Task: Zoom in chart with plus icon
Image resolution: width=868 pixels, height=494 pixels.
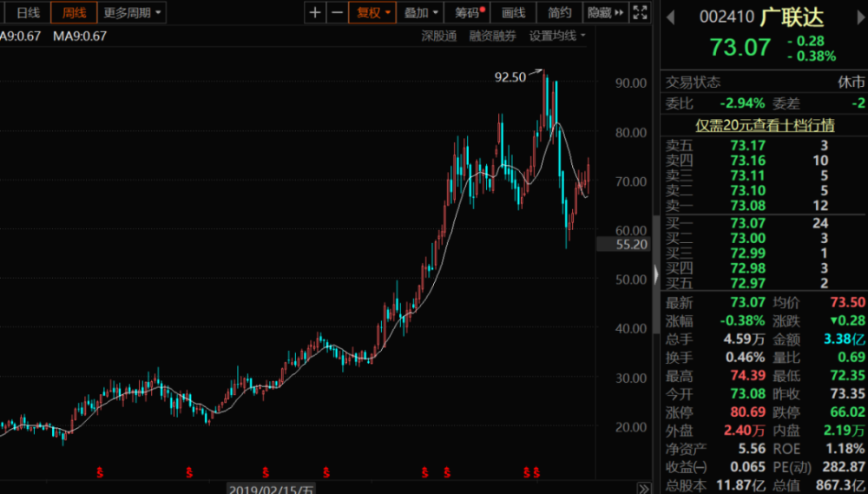Action: click(x=315, y=12)
